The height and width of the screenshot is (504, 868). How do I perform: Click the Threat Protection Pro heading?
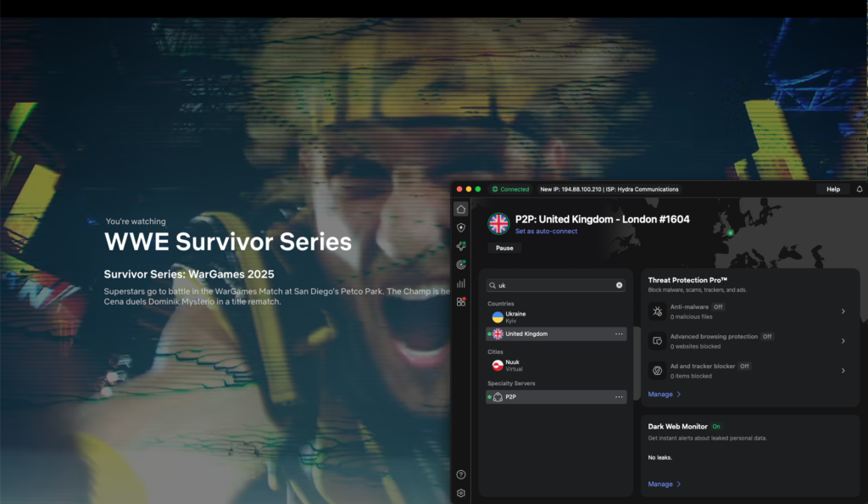coord(687,280)
